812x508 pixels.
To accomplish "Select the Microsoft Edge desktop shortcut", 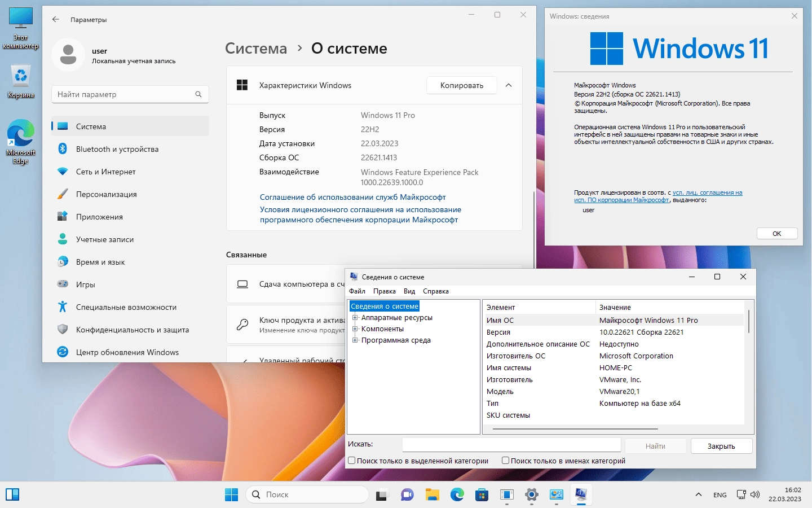I will click(x=21, y=142).
